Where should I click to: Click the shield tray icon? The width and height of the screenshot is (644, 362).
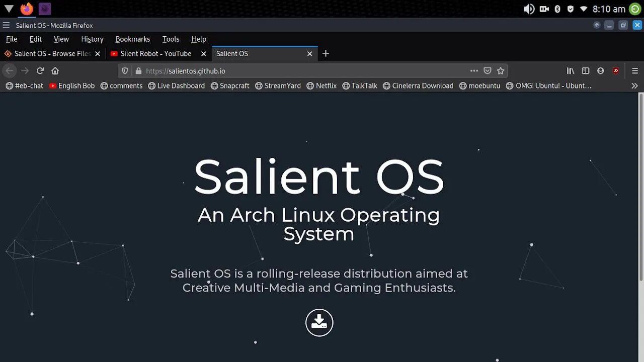tap(570, 9)
